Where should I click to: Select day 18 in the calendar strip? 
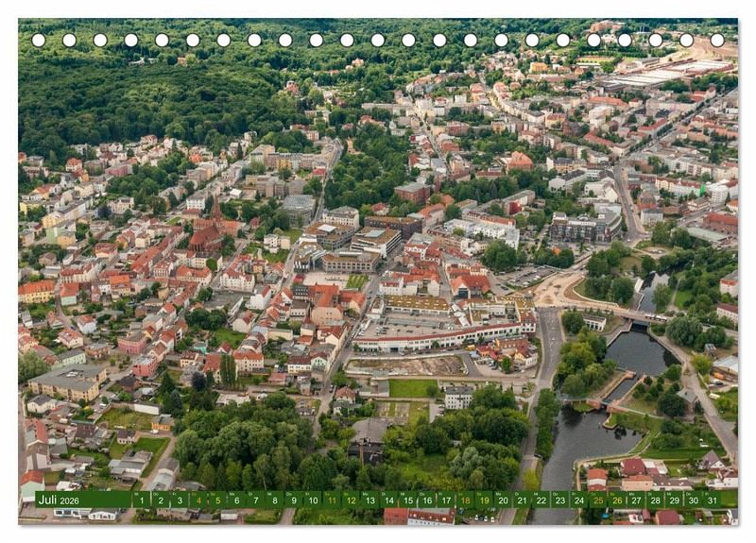click(465, 500)
